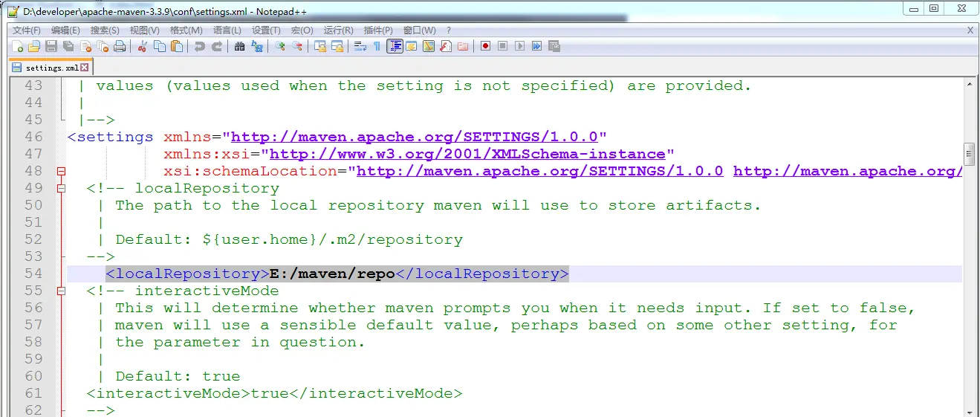Click the Zoom Out magnifier icon
This screenshot has width=980, height=417.
tap(297, 46)
